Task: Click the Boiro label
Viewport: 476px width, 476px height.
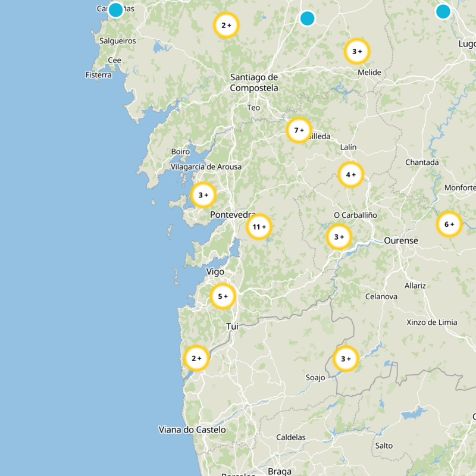Action: pos(180,152)
